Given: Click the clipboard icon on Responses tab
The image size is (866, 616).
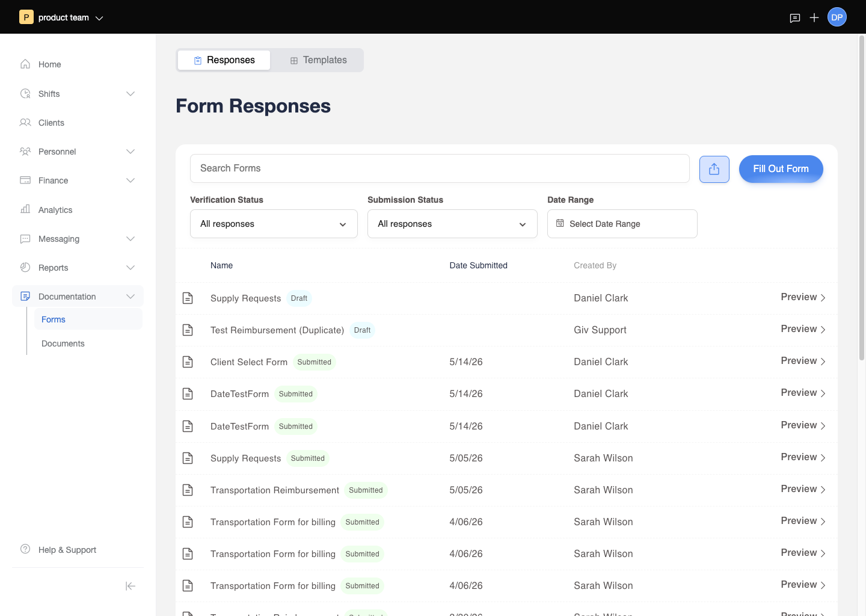Looking at the screenshot, I should pos(198,60).
